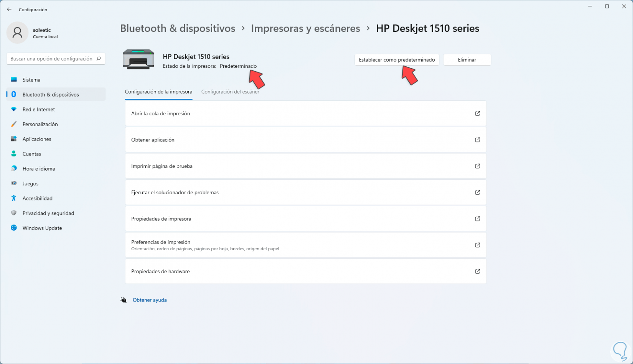Select the Configuración de la impresora tab
The height and width of the screenshot is (364, 633).
(x=158, y=92)
